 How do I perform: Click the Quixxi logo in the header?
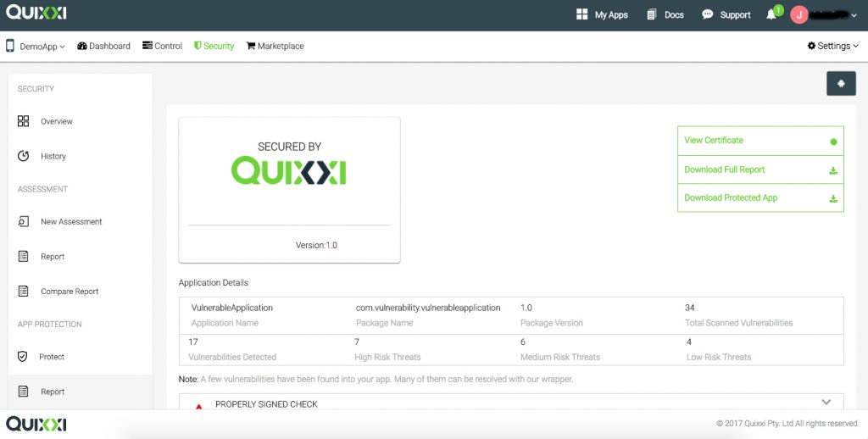coord(36,12)
